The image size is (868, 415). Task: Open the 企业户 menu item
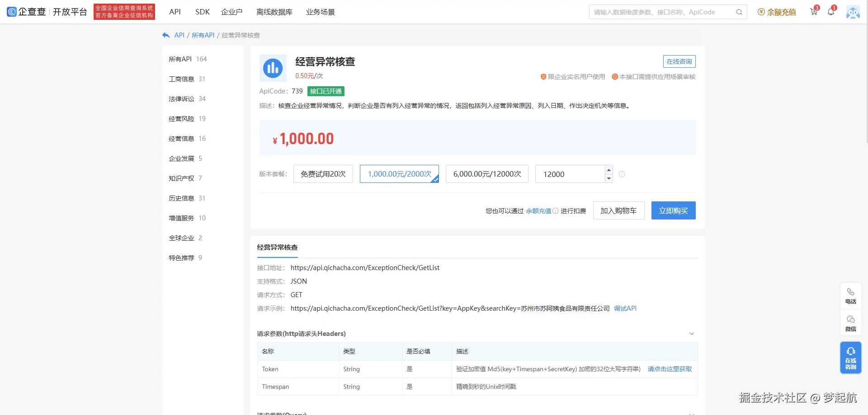coord(232,12)
